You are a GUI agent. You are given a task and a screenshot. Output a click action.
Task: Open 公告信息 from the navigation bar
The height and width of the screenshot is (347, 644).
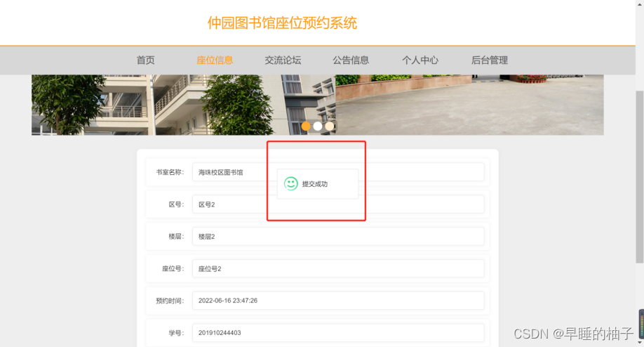tap(351, 60)
